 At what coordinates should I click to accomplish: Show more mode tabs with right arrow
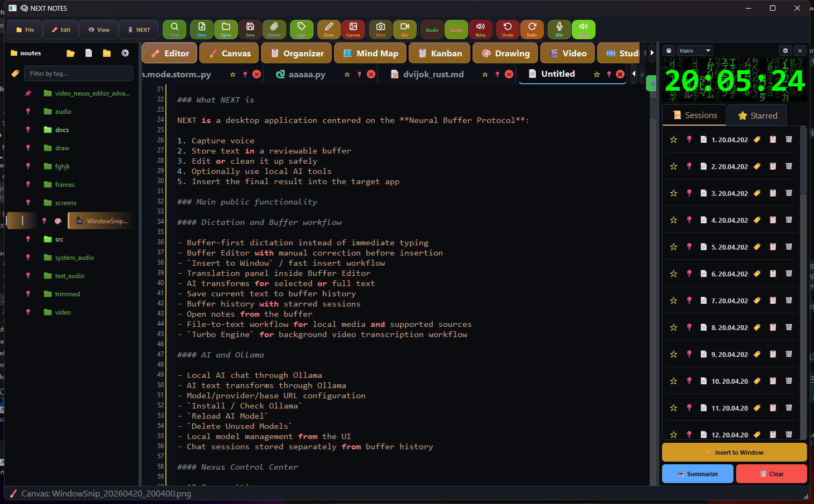pos(652,53)
